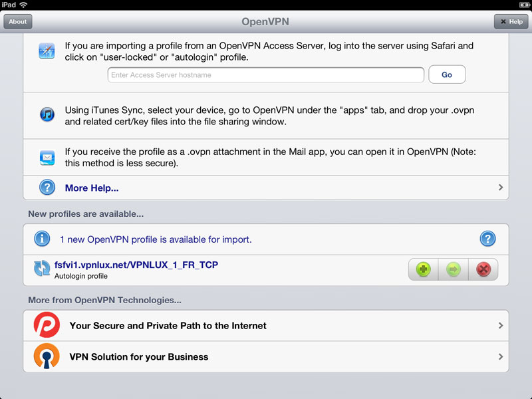Tap "New profiles are available..." heading
532x399 pixels.
(86, 214)
